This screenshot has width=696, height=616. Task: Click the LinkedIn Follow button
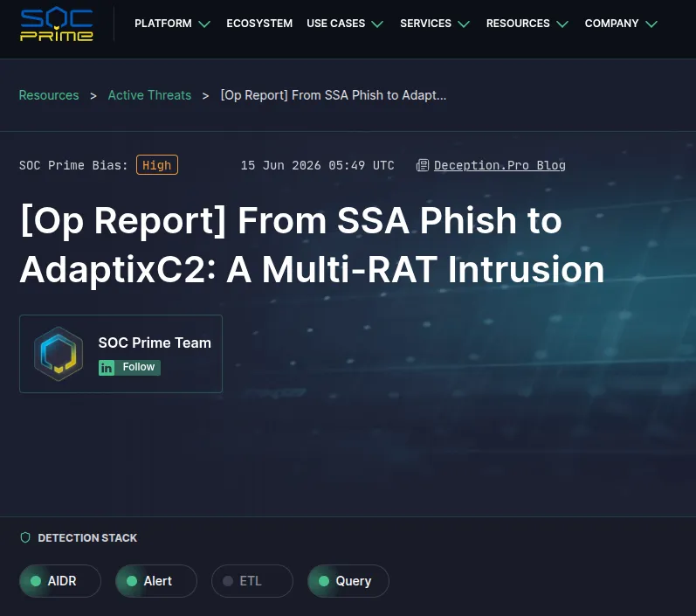[129, 367]
